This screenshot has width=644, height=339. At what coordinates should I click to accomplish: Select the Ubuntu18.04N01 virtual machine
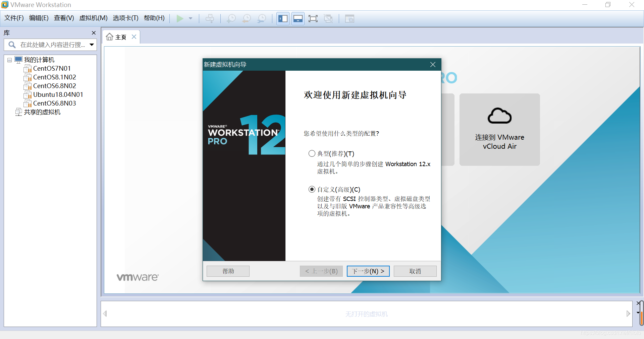tap(58, 95)
